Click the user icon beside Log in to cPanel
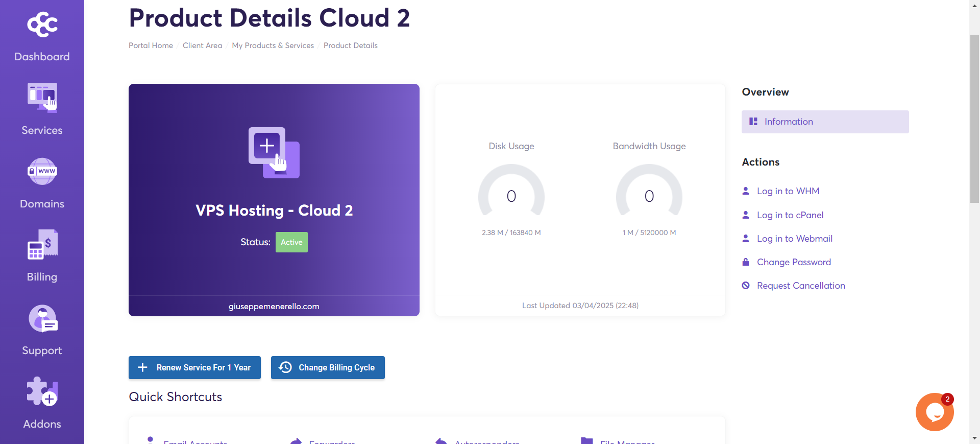This screenshot has height=444, width=980. (746, 215)
